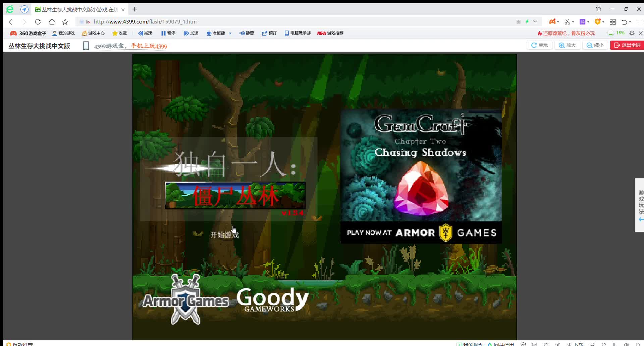The height and width of the screenshot is (346, 644).
Task: Close the 丛林生存大挑战 tab
Action: (x=123, y=10)
